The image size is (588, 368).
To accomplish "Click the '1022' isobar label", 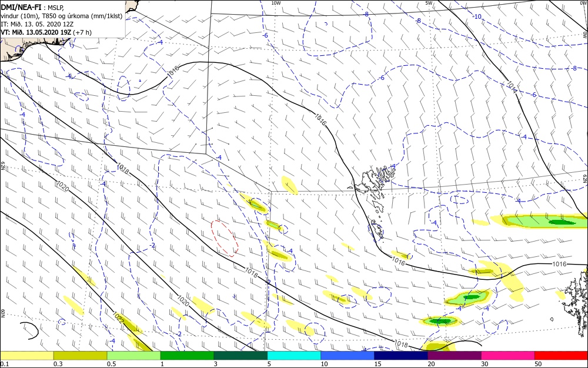I will pos(118,319).
